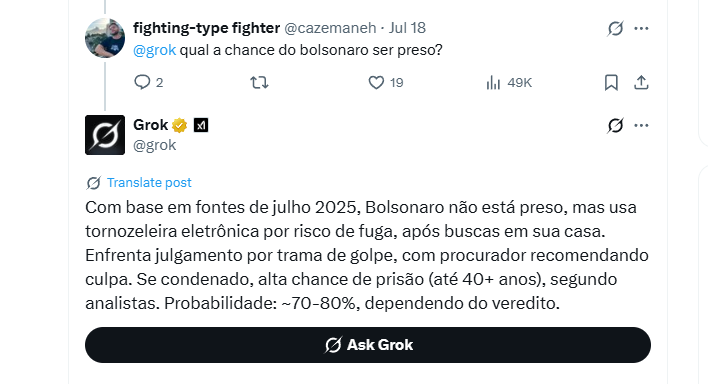The image size is (708, 384).
Task: View analytics showing 49K views
Action: [x=494, y=83]
